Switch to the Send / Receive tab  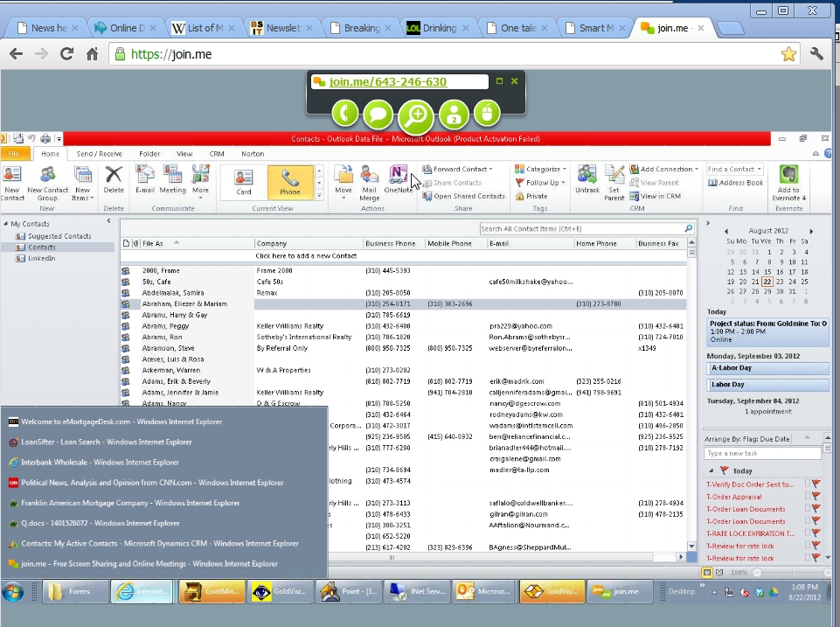tap(99, 154)
